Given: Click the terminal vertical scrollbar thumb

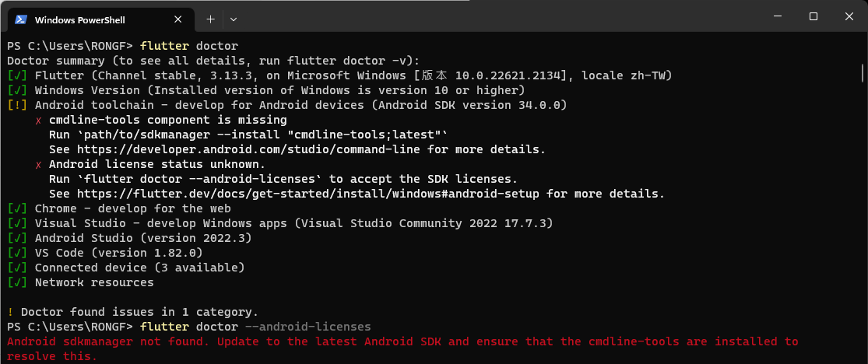Looking at the screenshot, I should click(863, 74).
